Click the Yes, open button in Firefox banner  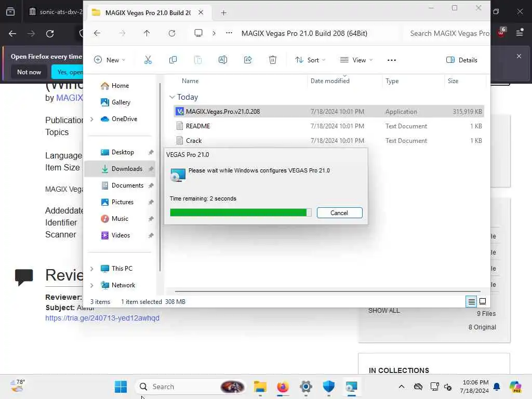[x=68, y=72]
